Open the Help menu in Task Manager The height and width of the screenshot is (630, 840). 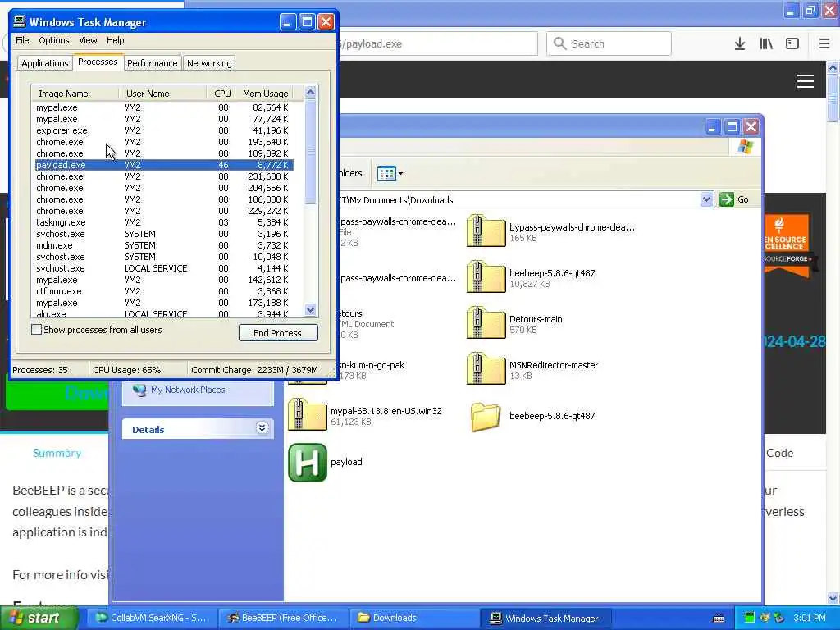point(115,40)
